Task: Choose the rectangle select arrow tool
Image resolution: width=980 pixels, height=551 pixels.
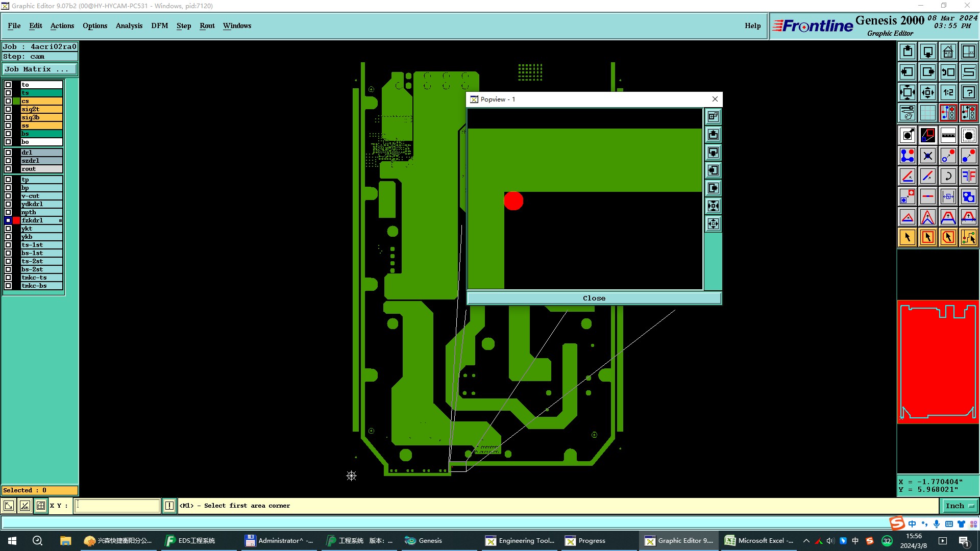Action: [x=927, y=237]
